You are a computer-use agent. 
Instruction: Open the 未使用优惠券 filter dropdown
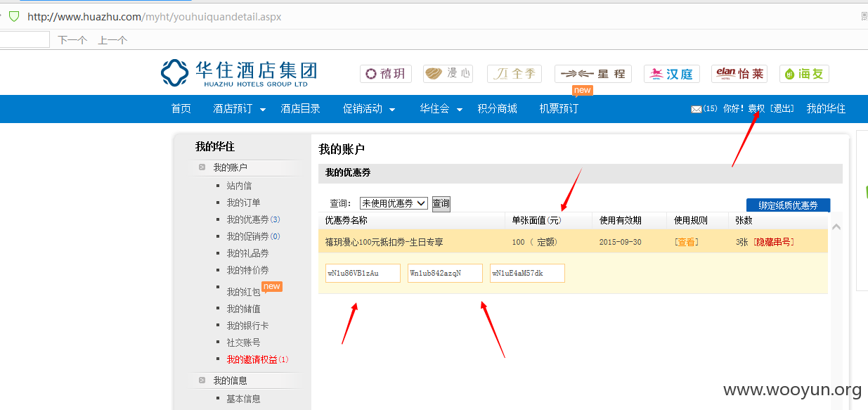click(394, 203)
